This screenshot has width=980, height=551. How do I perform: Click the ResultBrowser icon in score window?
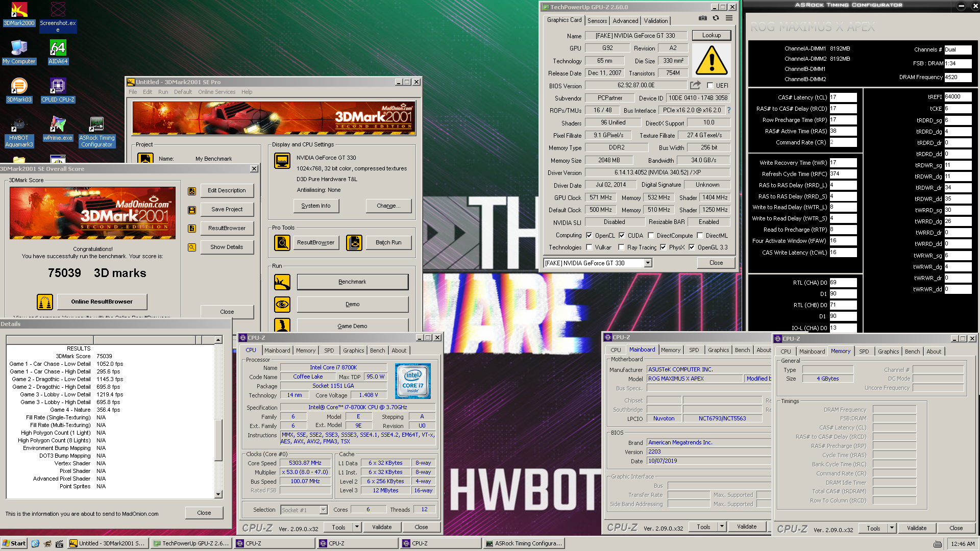[192, 229]
